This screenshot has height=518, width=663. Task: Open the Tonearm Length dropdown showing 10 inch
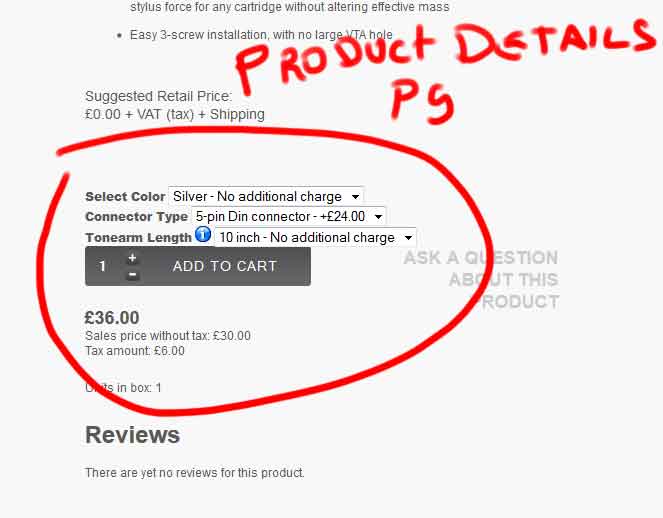click(315, 237)
